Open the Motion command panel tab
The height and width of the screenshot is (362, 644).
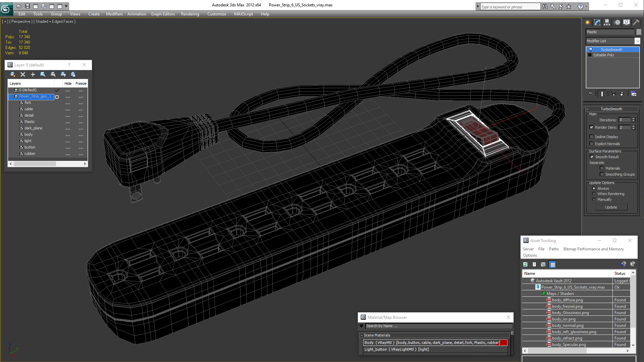click(617, 22)
